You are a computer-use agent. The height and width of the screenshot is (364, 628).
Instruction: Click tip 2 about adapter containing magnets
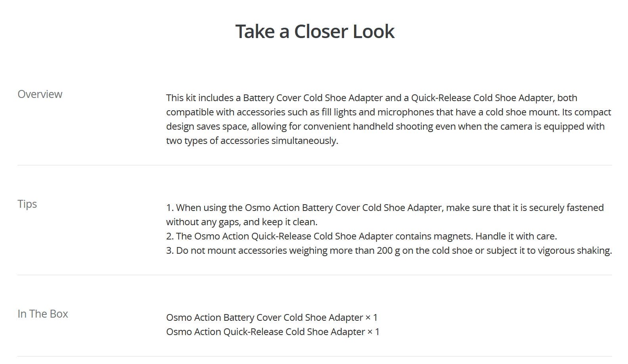362,236
